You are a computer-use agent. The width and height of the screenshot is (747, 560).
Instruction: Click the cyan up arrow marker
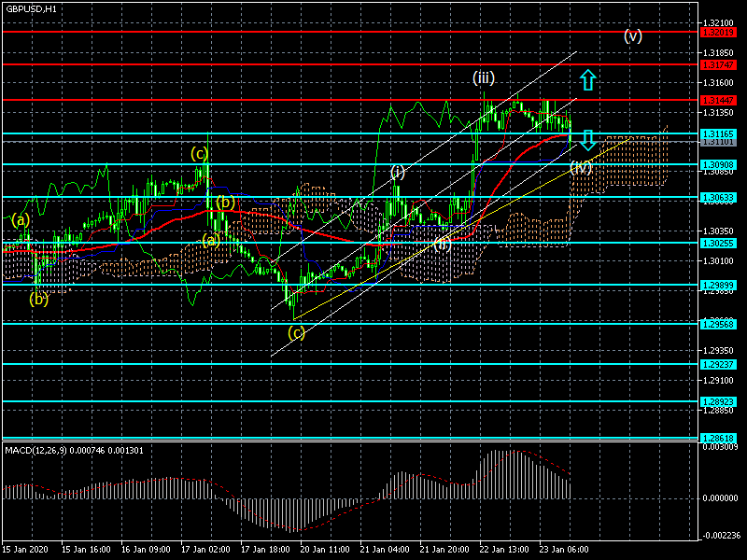coord(588,80)
